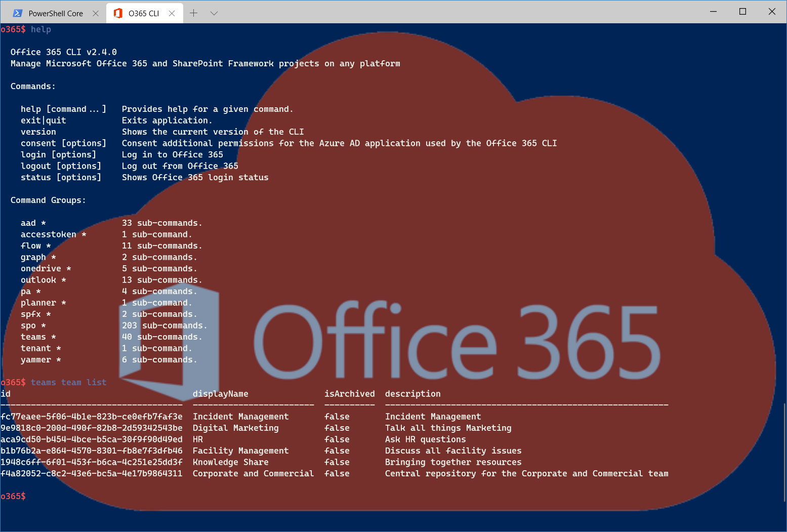Expand the new tab profile dropdown chevron

(x=214, y=13)
